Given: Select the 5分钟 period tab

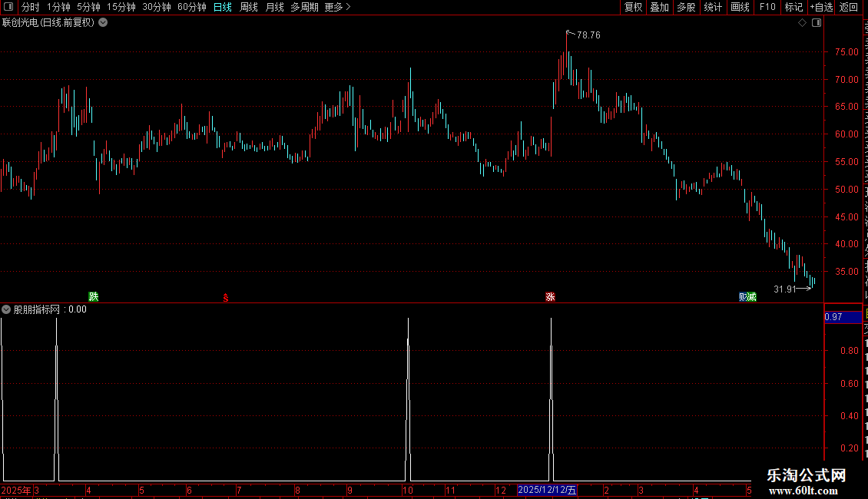Looking at the screenshot, I should coord(88,7).
